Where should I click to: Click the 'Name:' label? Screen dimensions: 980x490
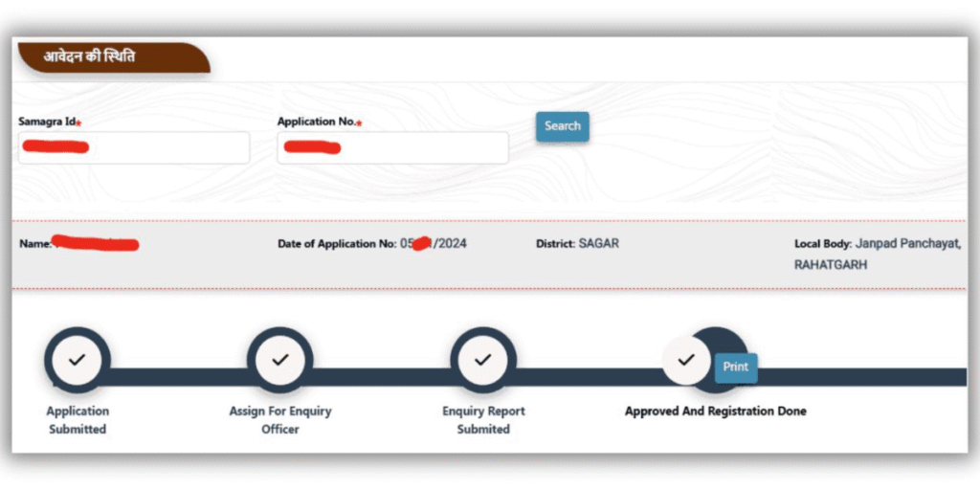click(x=35, y=244)
